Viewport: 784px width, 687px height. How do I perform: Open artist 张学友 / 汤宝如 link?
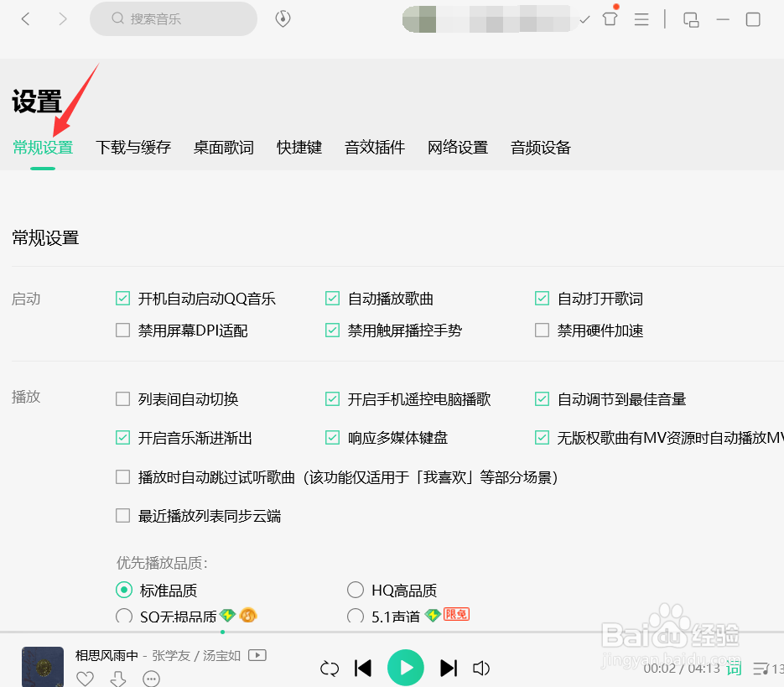(x=196, y=655)
